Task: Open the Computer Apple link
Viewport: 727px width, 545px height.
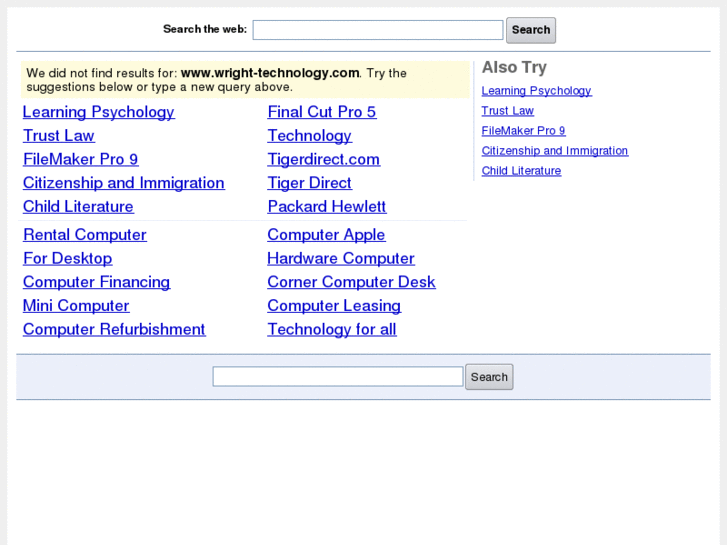Action: click(x=326, y=235)
